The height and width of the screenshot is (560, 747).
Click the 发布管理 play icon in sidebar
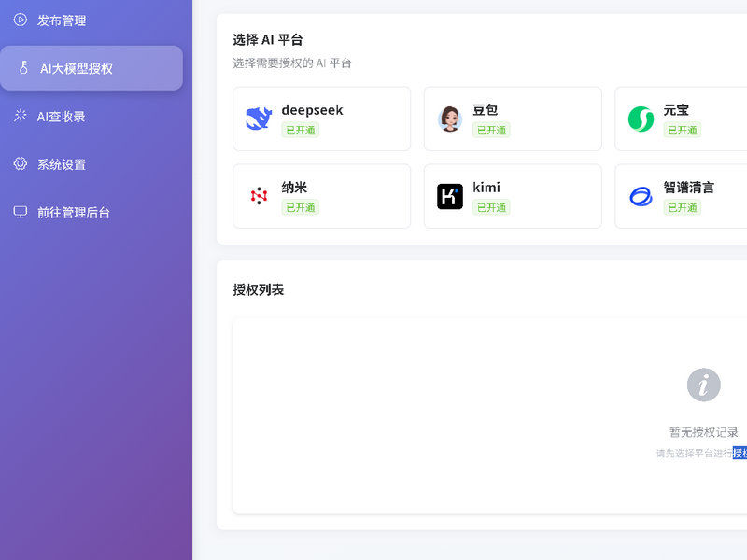pos(21,20)
